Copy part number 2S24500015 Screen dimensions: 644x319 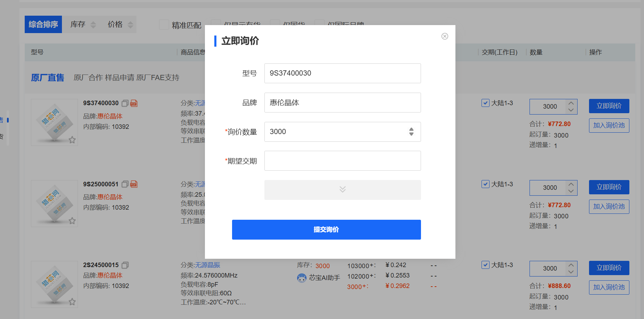(125, 265)
